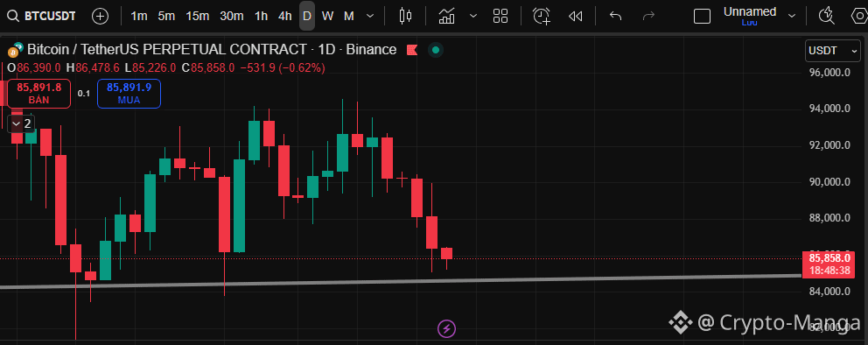Click the low value L85,226.0
This screenshot has height=345, width=868.
click(x=150, y=68)
